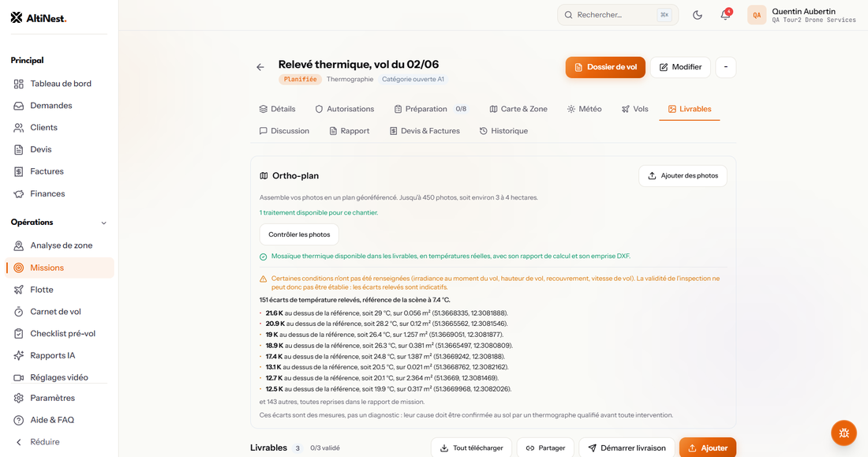The height and width of the screenshot is (457, 868).
Task: Open the notifications bell
Action: pos(725,15)
